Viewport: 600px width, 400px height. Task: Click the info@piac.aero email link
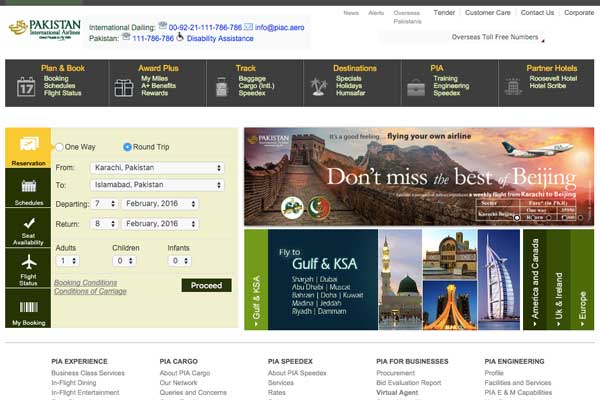click(x=279, y=28)
